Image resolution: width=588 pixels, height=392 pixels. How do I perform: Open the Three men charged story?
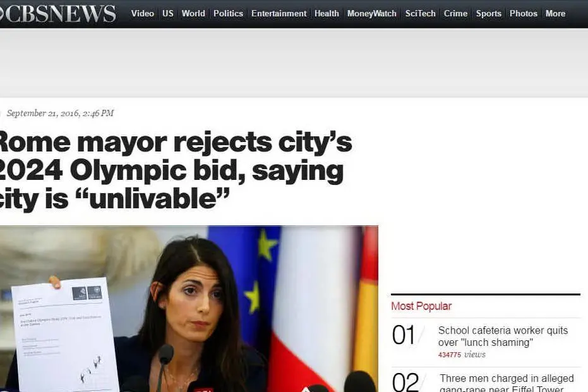click(x=507, y=383)
